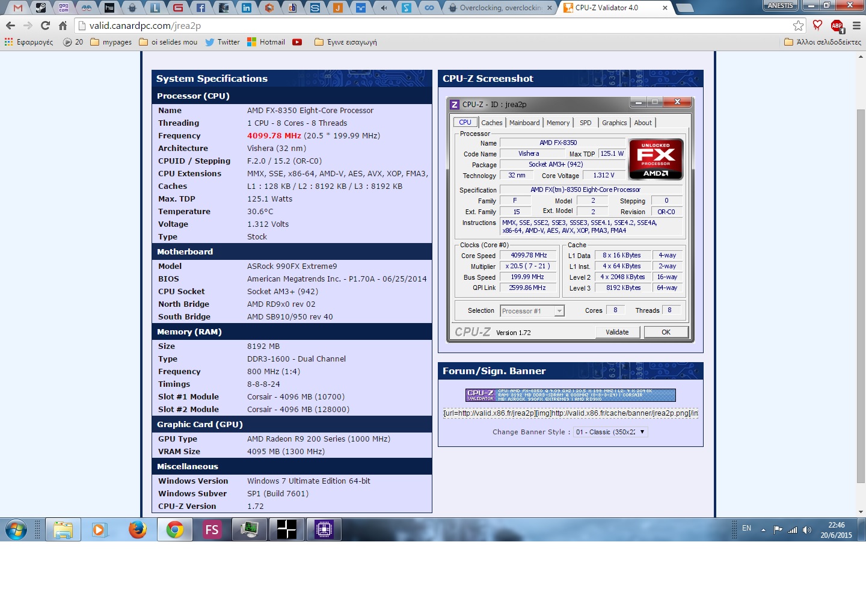Switch to the Gmail browser tab

click(x=18, y=8)
